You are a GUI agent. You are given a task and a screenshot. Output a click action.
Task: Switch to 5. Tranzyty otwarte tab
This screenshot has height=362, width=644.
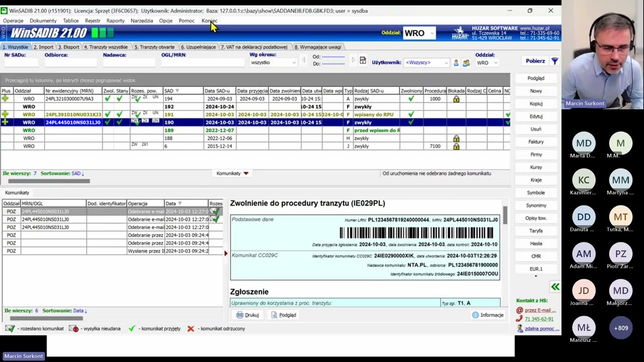pyautogui.click(x=154, y=47)
